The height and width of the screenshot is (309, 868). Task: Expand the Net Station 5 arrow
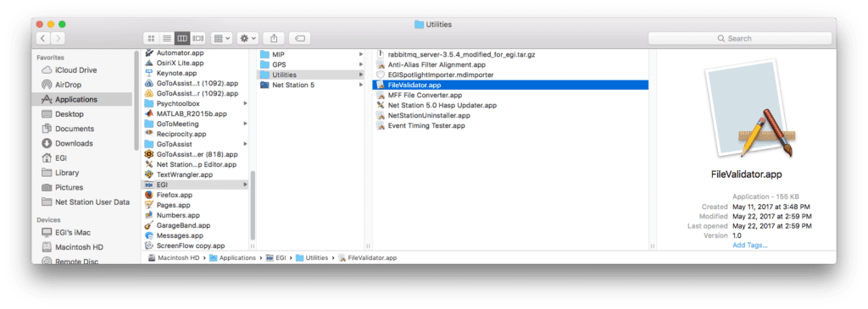pos(361,86)
